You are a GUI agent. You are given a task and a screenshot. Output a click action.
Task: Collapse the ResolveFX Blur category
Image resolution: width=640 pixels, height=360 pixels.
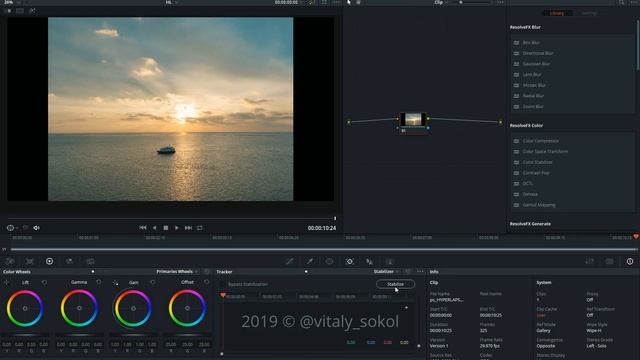click(525, 27)
